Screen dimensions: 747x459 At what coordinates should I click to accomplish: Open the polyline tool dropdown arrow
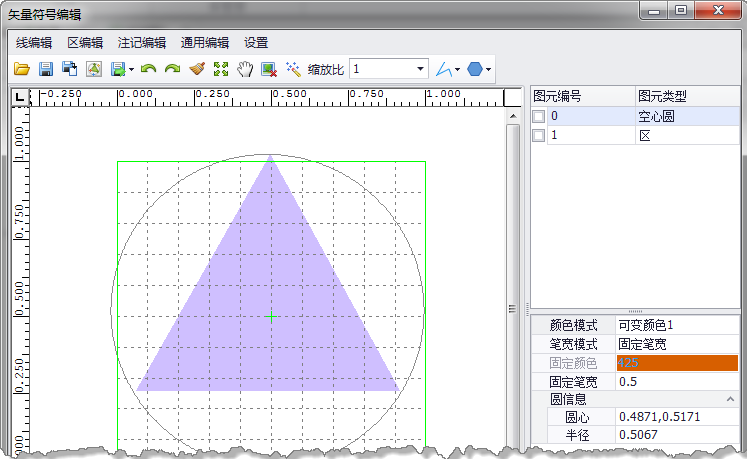[457, 70]
